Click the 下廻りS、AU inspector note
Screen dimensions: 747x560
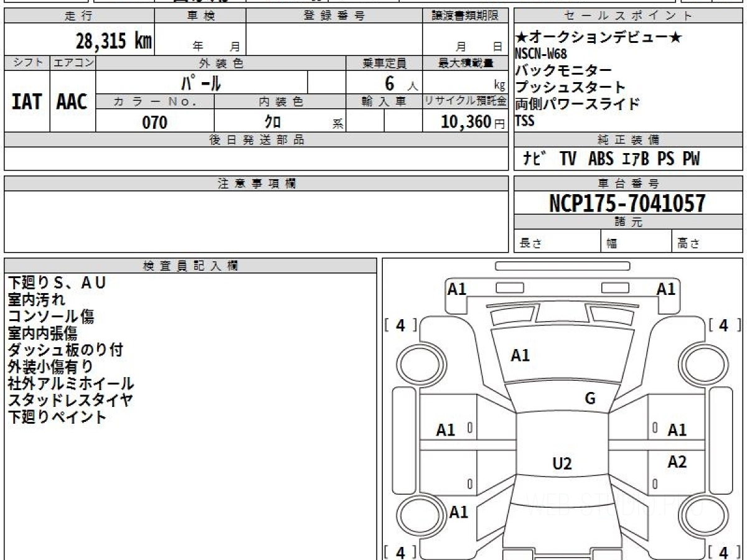57,283
